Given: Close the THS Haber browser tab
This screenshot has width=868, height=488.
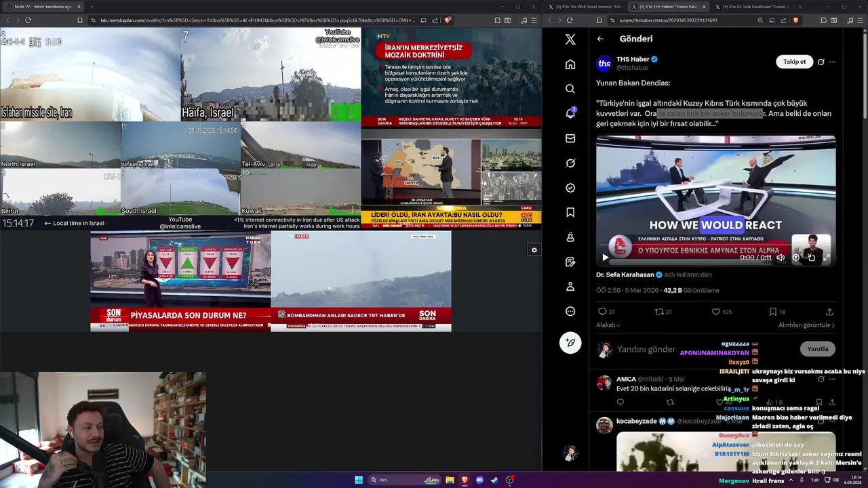Looking at the screenshot, I should (x=704, y=6).
